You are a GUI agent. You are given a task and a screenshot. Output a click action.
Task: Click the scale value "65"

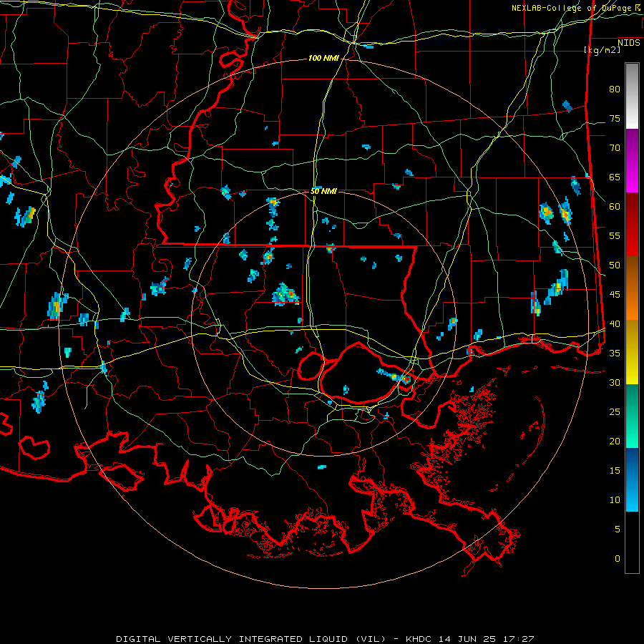pos(615,177)
